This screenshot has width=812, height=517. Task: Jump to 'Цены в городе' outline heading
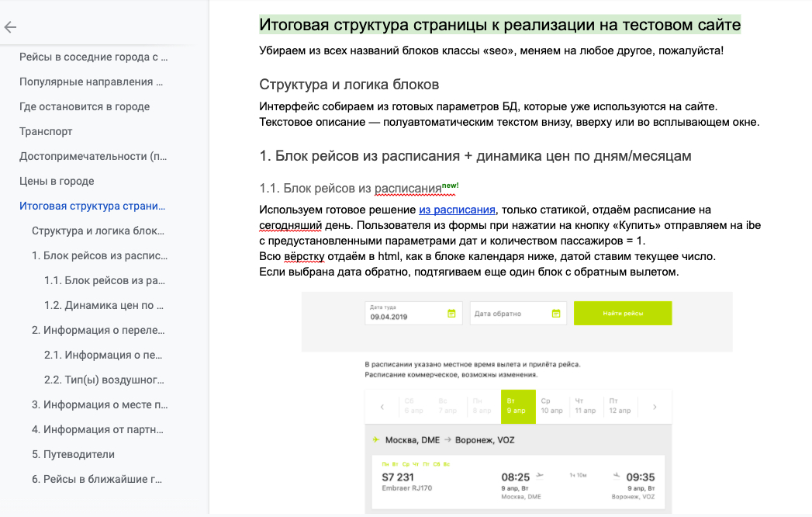tap(57, 181)
